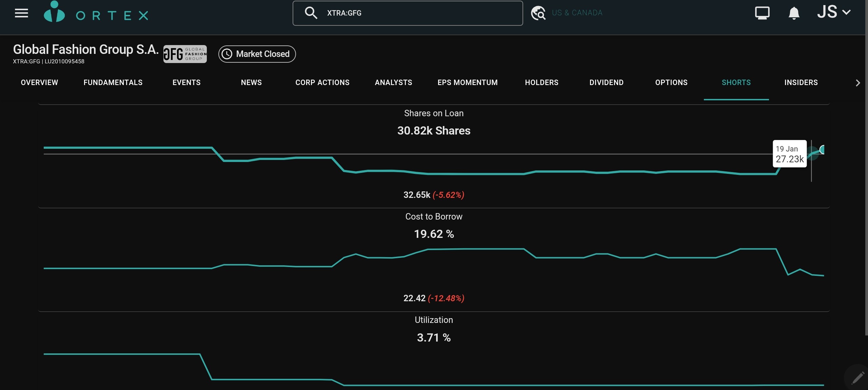Click the search magnifier icon

(311, 13)
